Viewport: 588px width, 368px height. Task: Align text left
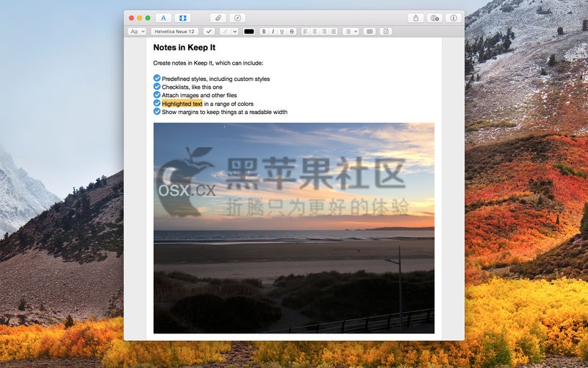coord(306,32)
